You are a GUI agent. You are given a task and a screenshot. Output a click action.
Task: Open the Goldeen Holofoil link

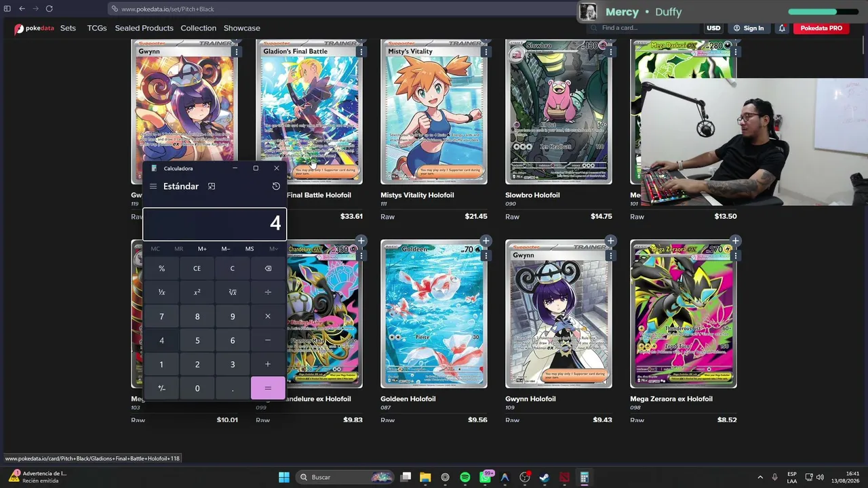(x=408, y=399)
